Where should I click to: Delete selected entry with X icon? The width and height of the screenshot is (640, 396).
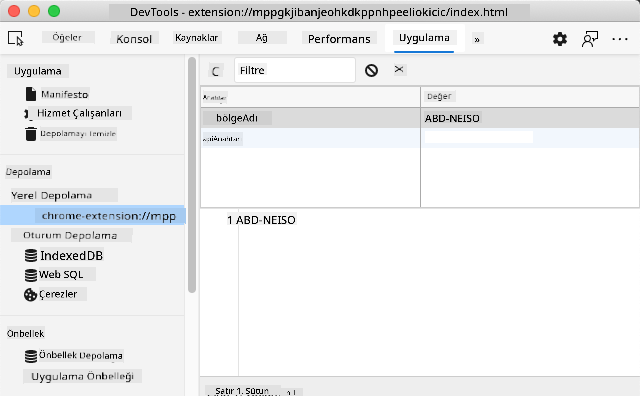click(x=399, y=69)
